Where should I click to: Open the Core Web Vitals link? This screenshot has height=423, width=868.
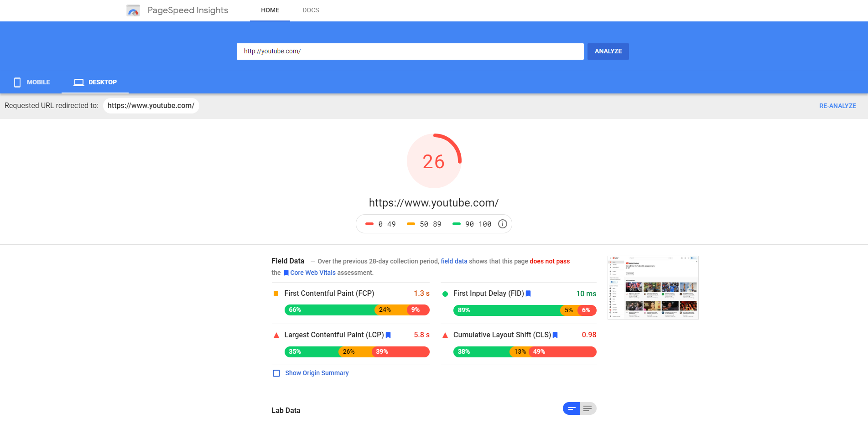point(313,273)
